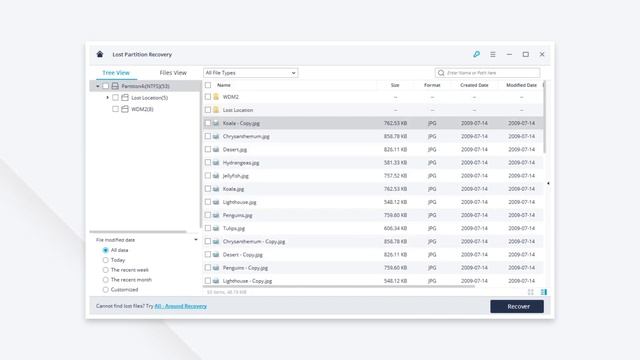Click image icon of Jellyfish.jpg
The image size is (640, 360).
(x=216, y=176)
